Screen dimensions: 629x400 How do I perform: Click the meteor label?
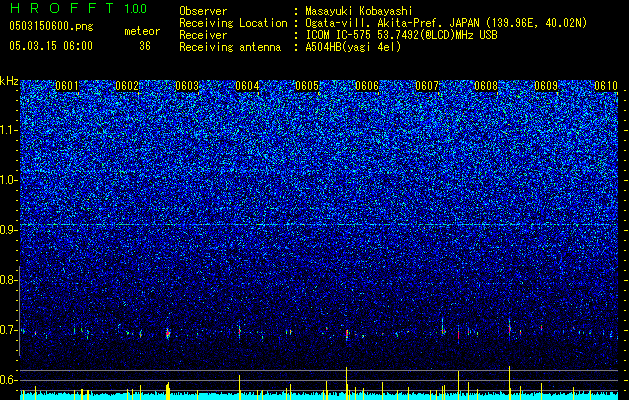click(142, 31)
